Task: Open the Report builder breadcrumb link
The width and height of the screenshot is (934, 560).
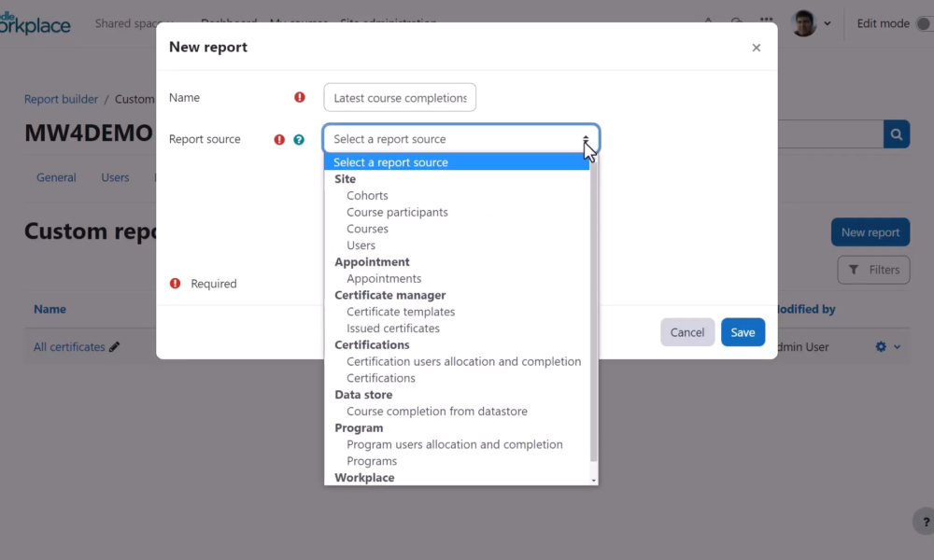Action: coord(60,98)
